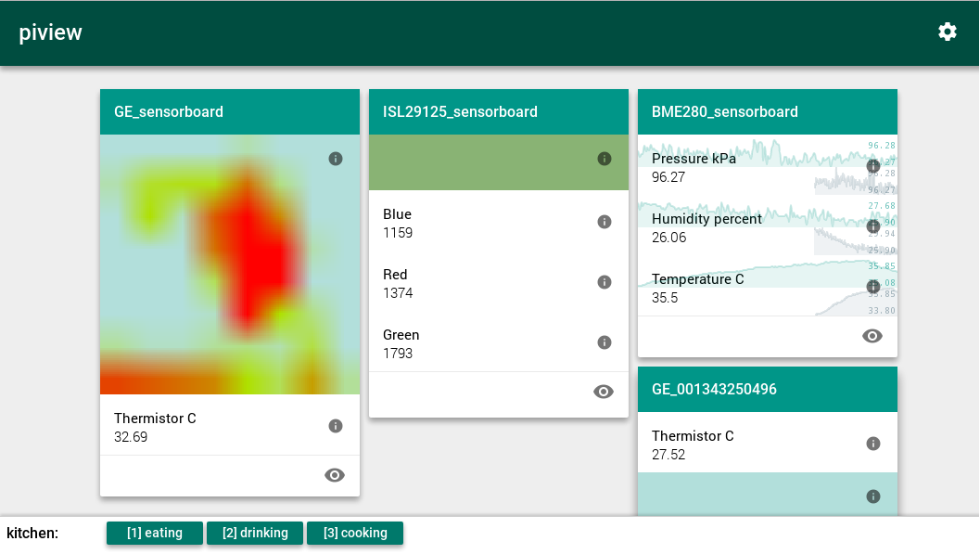The height and width of the screenshot is (554, 980).
Task: Click the green color swatch info icon
Action: coord(605,159)
